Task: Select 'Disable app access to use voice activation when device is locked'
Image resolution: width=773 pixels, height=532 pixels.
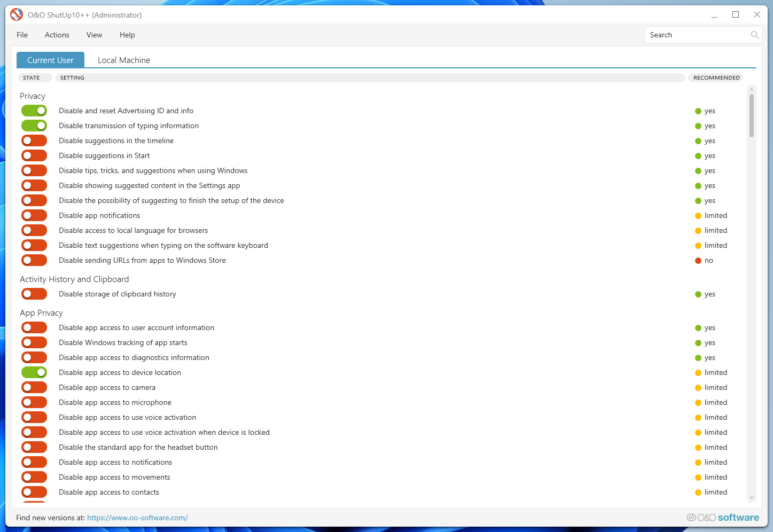Action: (x=164, y=432)
